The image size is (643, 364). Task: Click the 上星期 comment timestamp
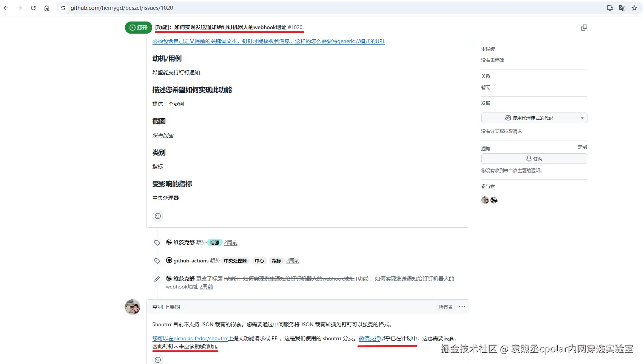(x=172, y=307)
